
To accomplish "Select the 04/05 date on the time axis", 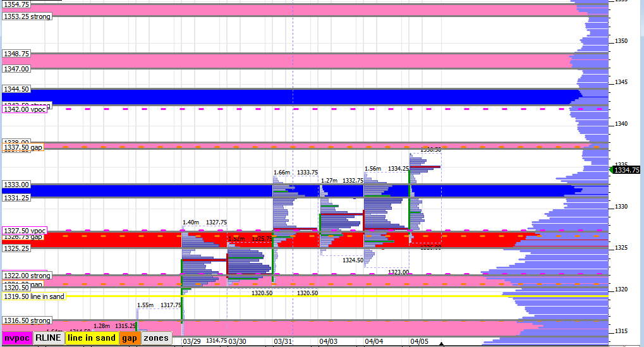I will (x=420, y=342).
